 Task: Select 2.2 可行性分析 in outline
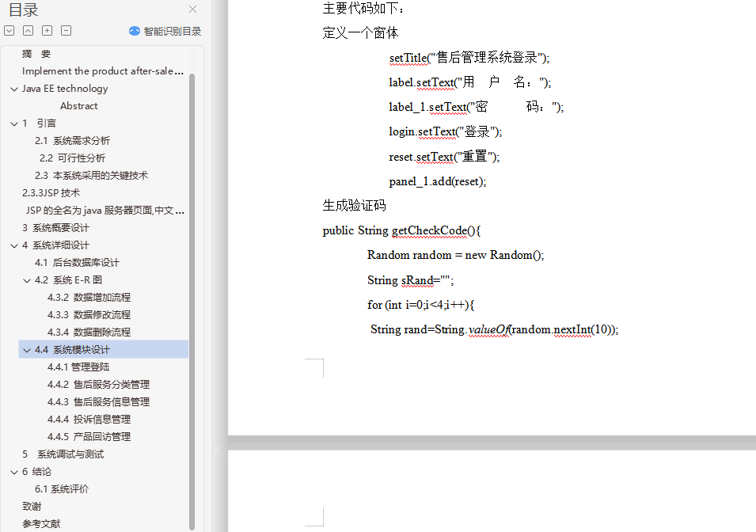(x=72, y=158)
